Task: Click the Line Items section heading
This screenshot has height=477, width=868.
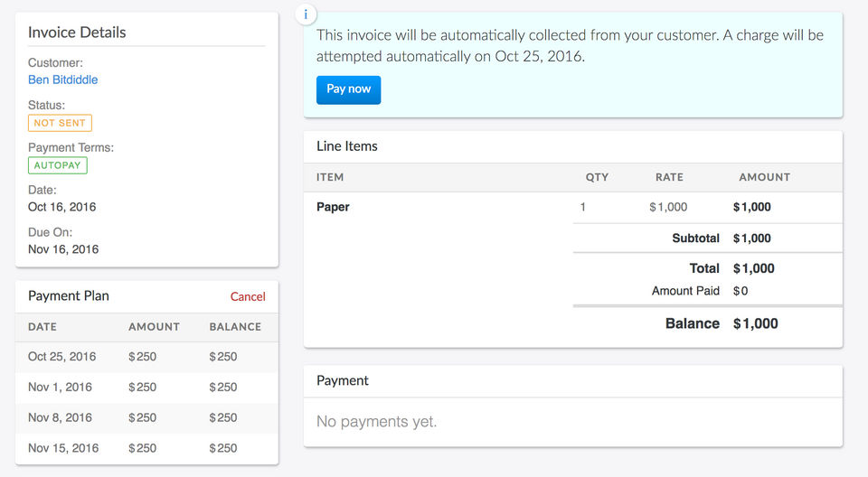Action: click(x=347, y=146)
